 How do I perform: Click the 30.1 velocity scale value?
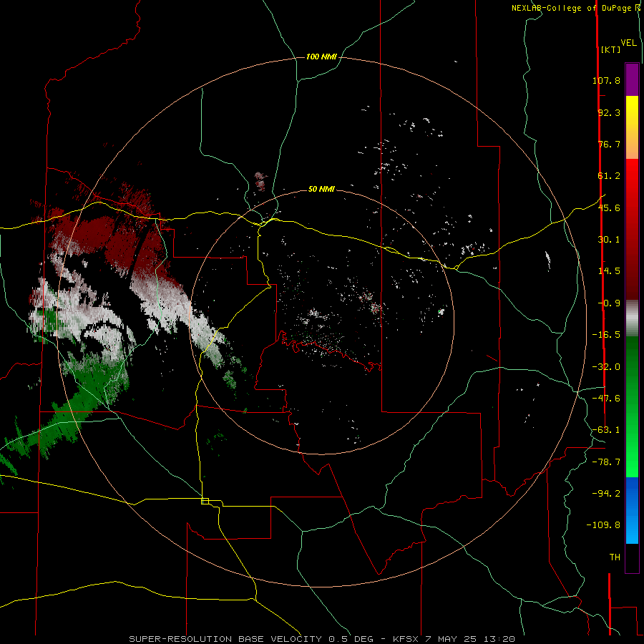[609, 240]
